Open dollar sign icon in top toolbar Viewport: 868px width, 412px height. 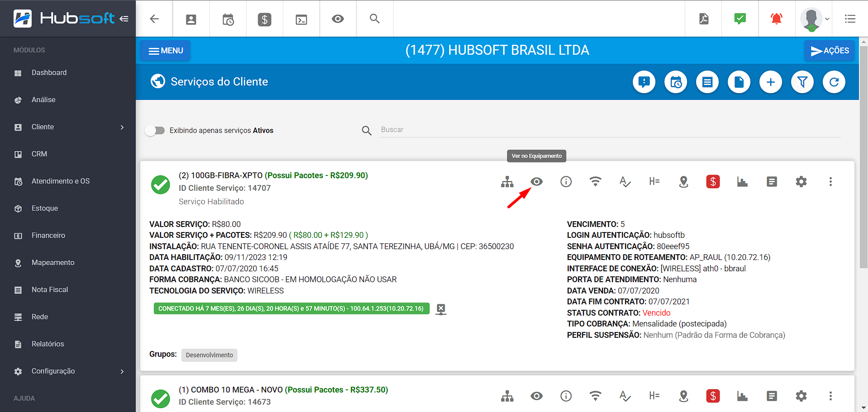pyautogui.click(x=265, y=19)
